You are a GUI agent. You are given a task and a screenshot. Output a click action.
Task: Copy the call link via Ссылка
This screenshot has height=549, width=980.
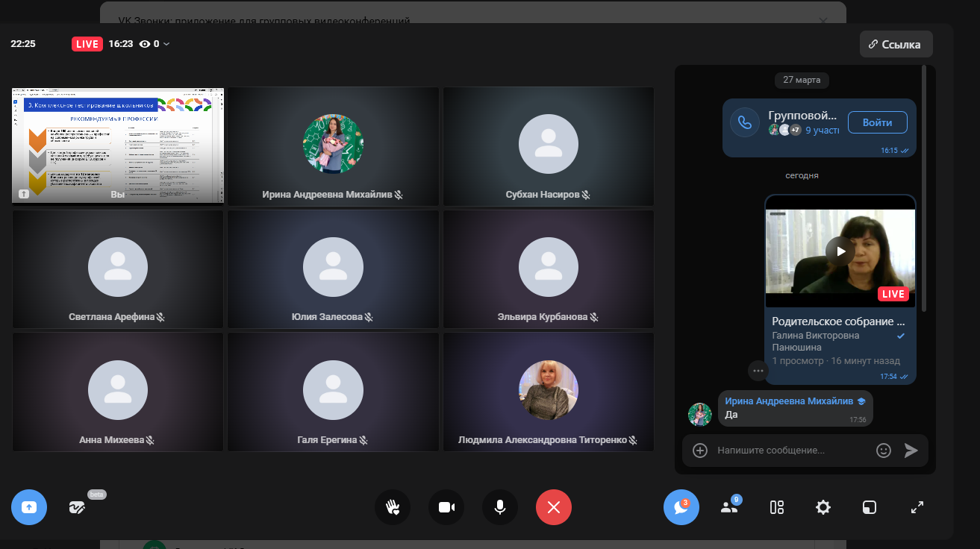coord(896,44)
